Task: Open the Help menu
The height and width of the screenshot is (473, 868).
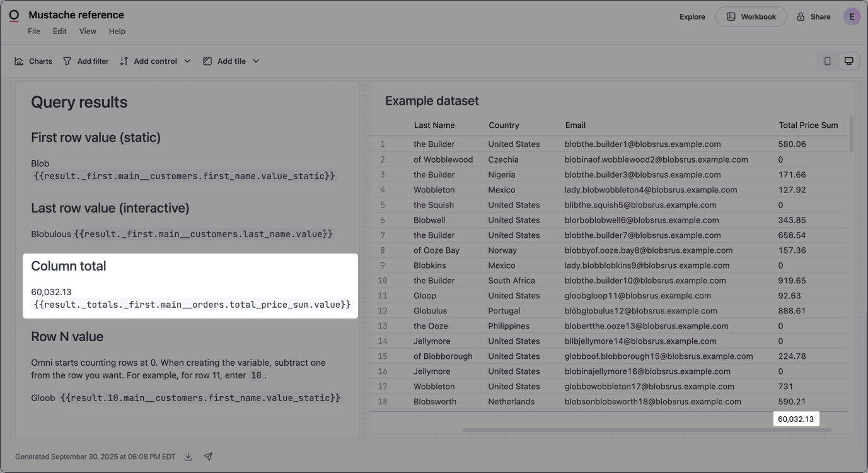Action: point(117,30)
